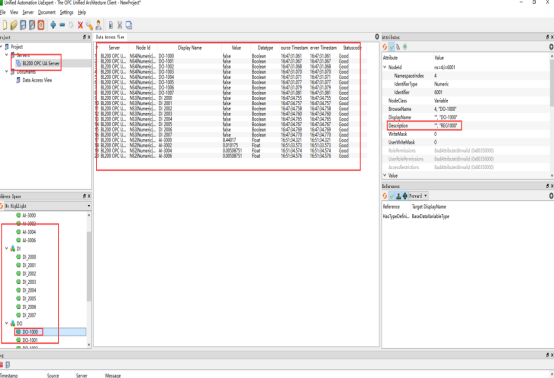Click the blue plus Add Server icon
This screenshot has height=378, width=554.
coord(53,25)
